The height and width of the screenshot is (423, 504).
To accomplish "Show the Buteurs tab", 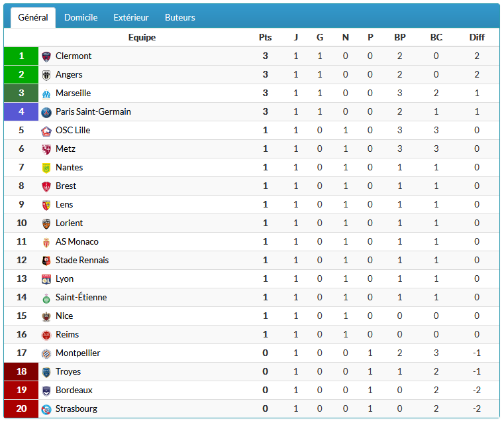I will click(x=180, y=17).
